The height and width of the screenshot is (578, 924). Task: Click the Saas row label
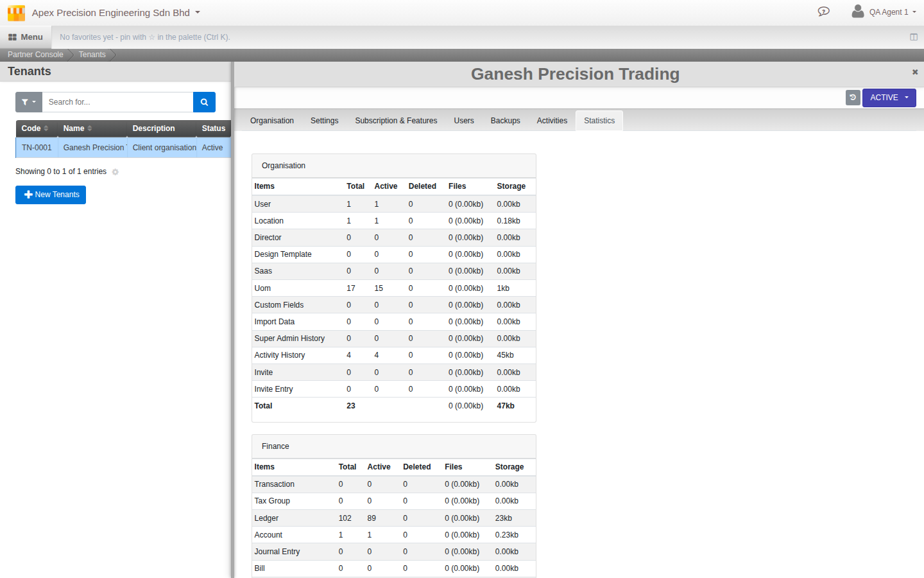[263, 271]
